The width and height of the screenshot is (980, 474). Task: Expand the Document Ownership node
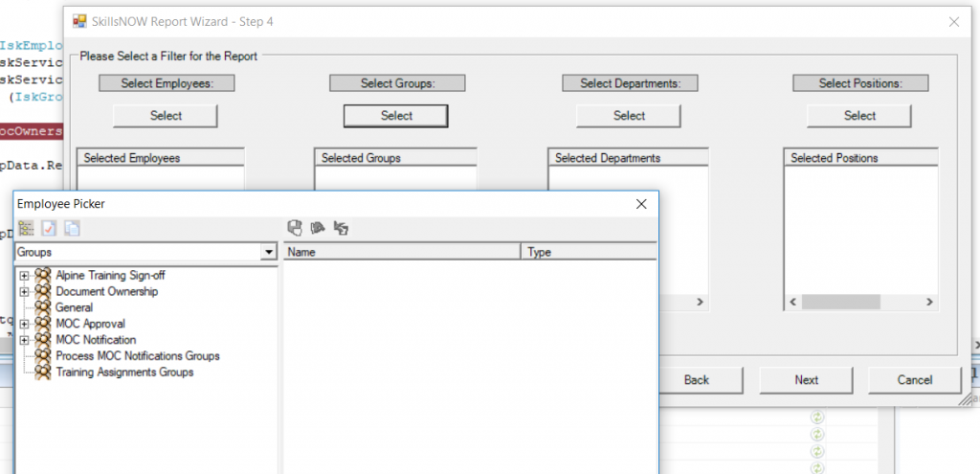tap(24, 291)
